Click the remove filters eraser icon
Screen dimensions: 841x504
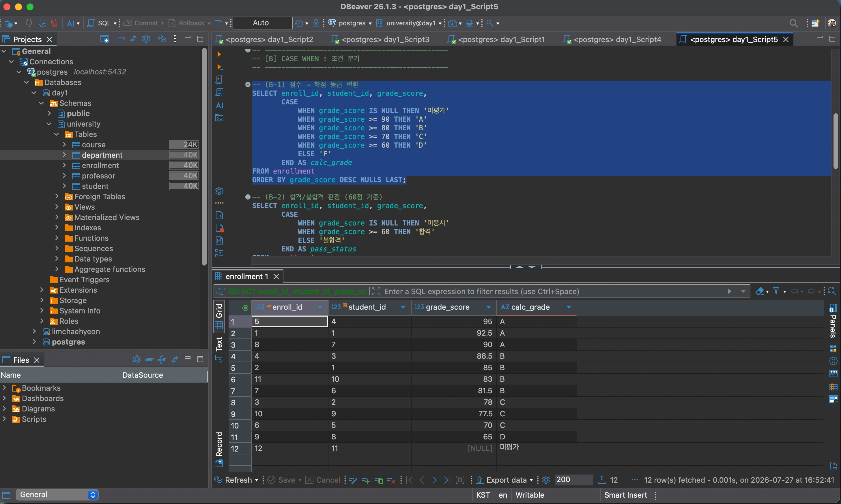pyautogui.click(x=759, y=292)
